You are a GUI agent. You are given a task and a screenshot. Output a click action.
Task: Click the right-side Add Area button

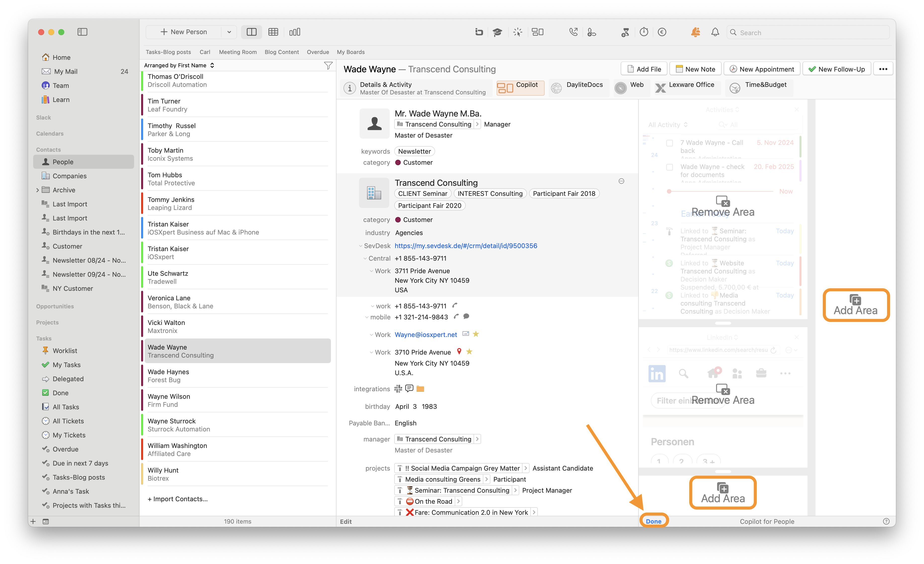pyautogui.click(x=856, y=305)
